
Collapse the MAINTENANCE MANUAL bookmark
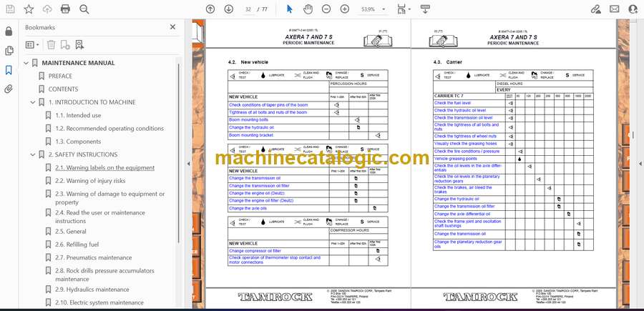coord(26,63)
